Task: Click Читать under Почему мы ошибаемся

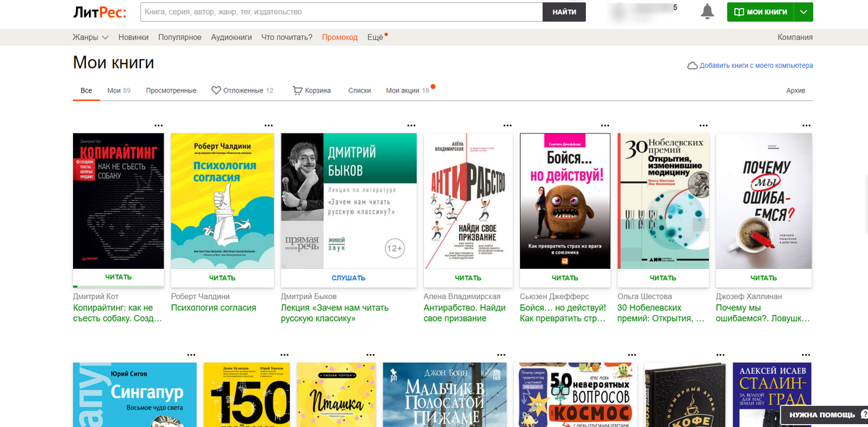Action: tap(764, 278)
